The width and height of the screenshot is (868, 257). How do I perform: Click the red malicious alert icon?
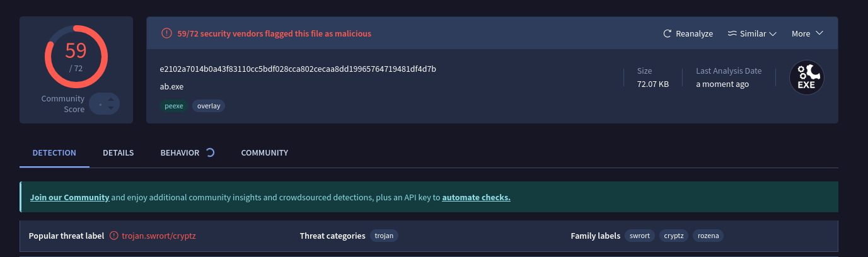tap(166, 33)
